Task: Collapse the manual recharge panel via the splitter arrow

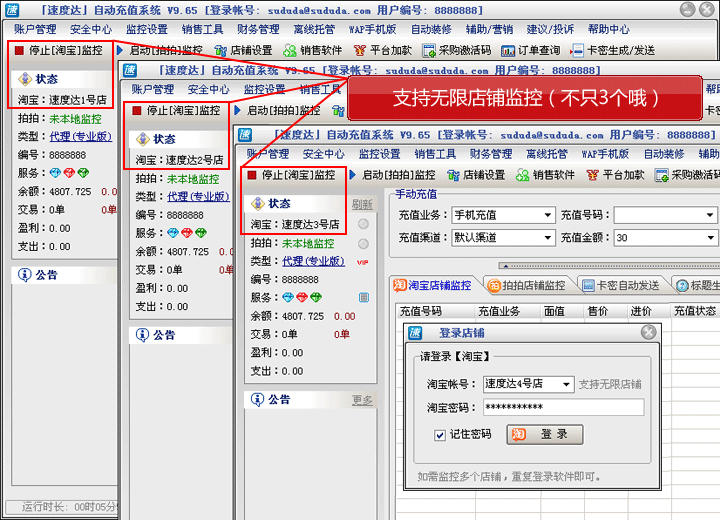Action: [x=506, y=266]
